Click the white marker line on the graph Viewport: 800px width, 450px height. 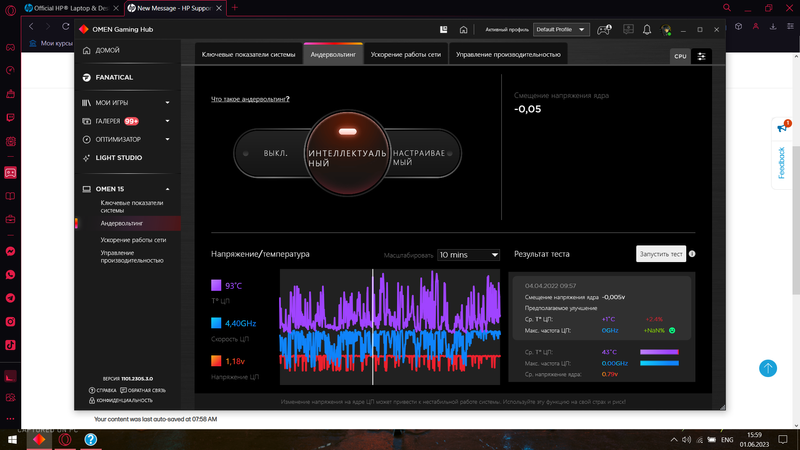[x=373, y=327]
